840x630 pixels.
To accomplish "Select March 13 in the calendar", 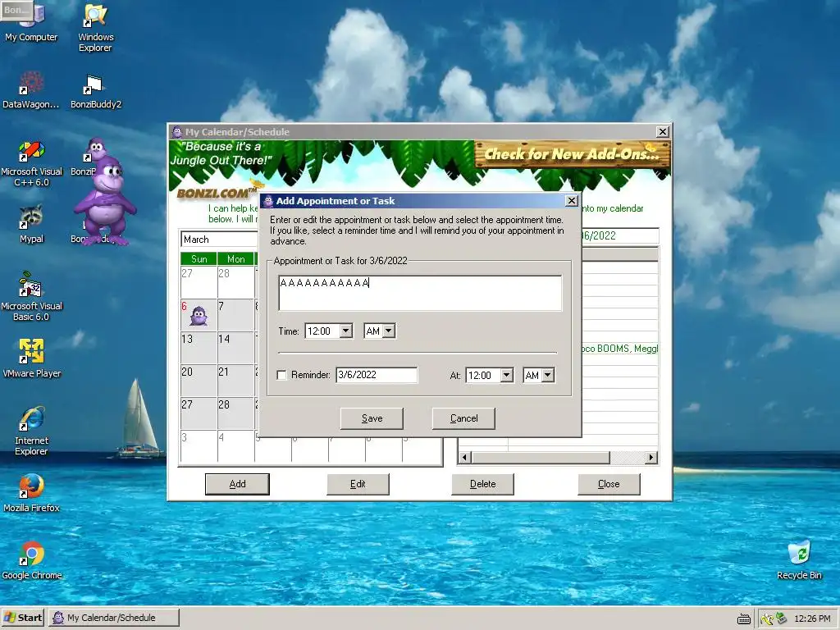I will point(199,347).
